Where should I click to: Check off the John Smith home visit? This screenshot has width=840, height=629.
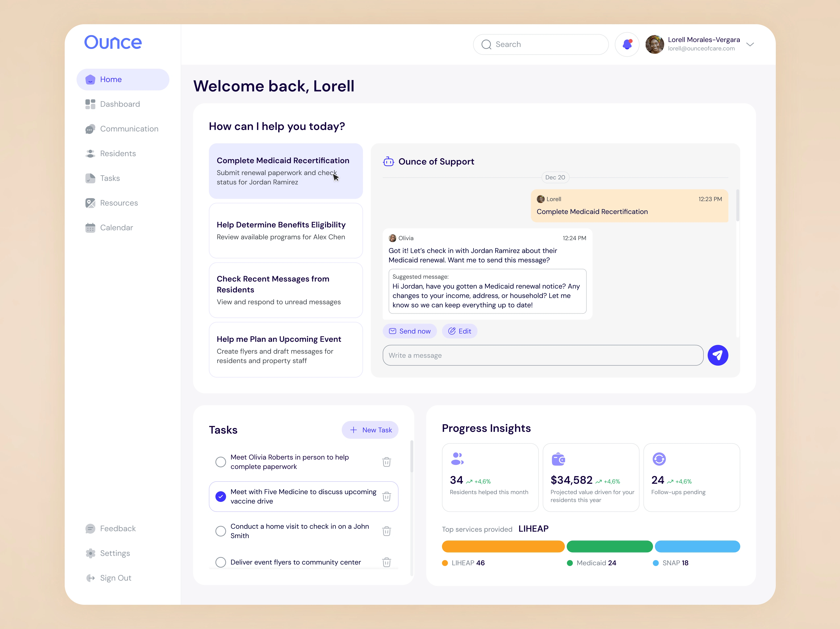(221, 531)
